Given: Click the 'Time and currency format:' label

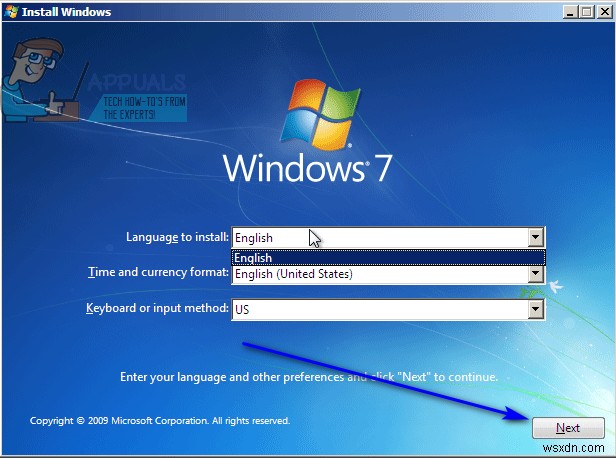Looking at the screenshot, I should coord(158,272).
